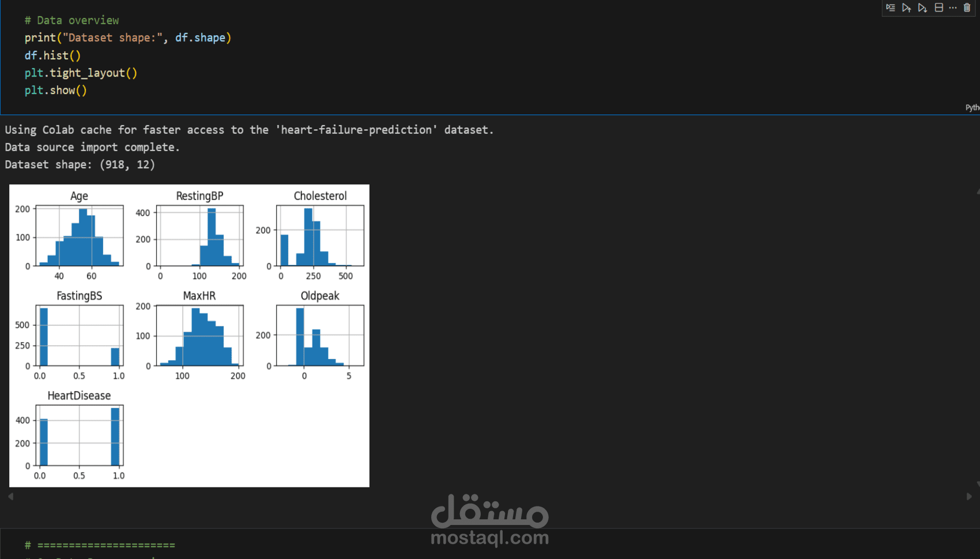Click the HeartDisease histogram plot

(x=79, y=435)
